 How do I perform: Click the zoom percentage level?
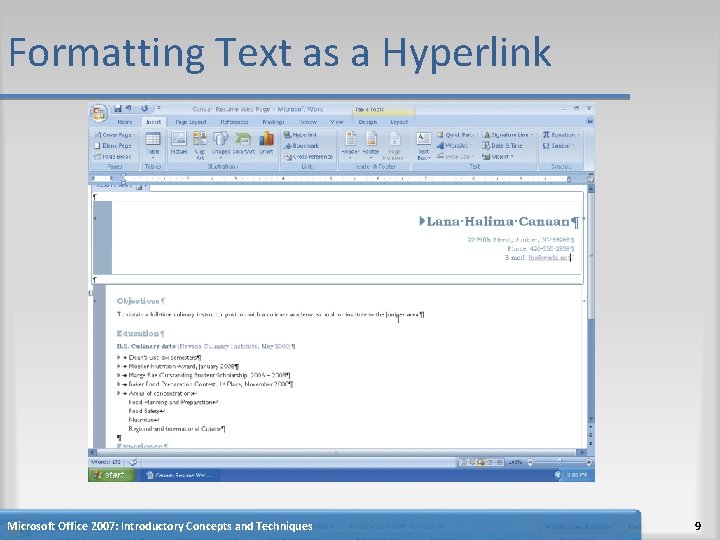coord(515,462)
